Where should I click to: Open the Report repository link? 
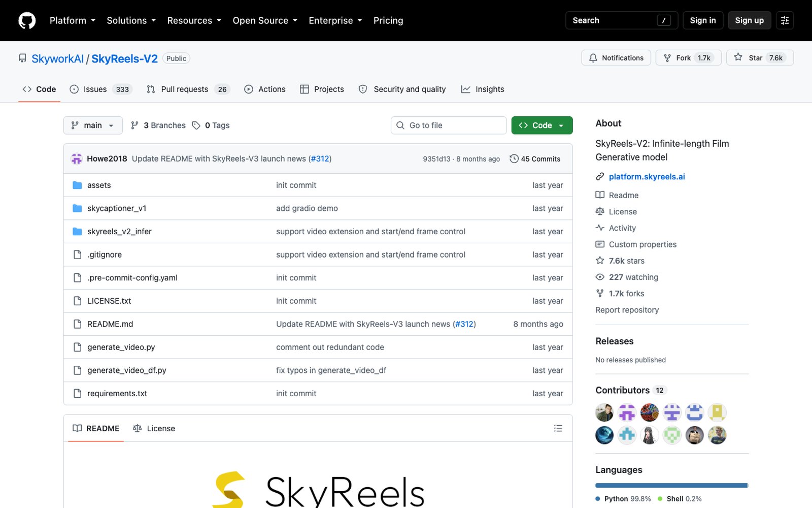(627, 310)
